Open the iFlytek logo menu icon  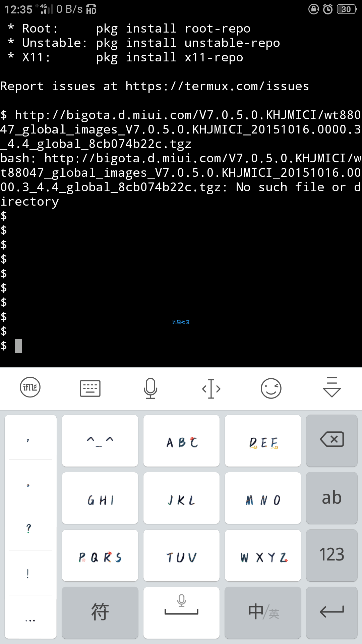[x=30, y=387]
